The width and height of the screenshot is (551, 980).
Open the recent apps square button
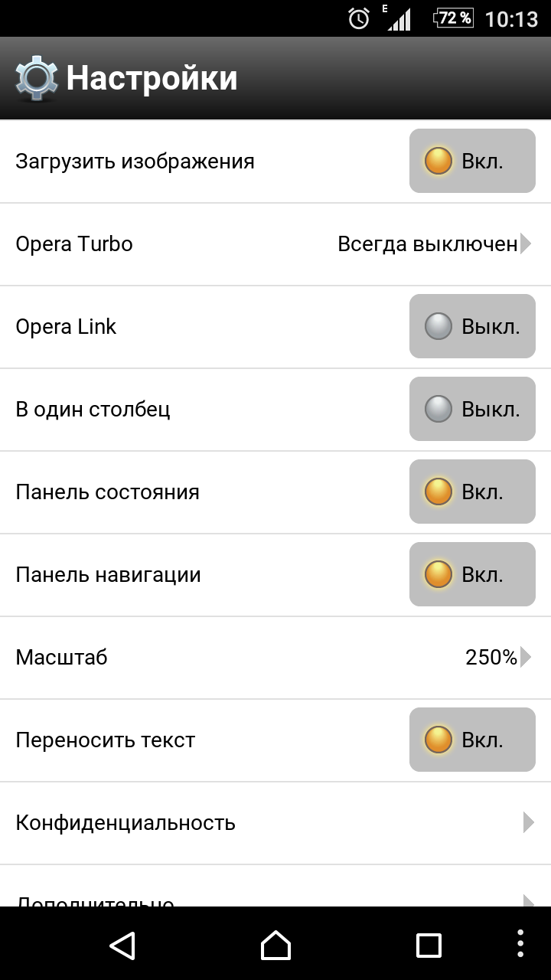429,945
